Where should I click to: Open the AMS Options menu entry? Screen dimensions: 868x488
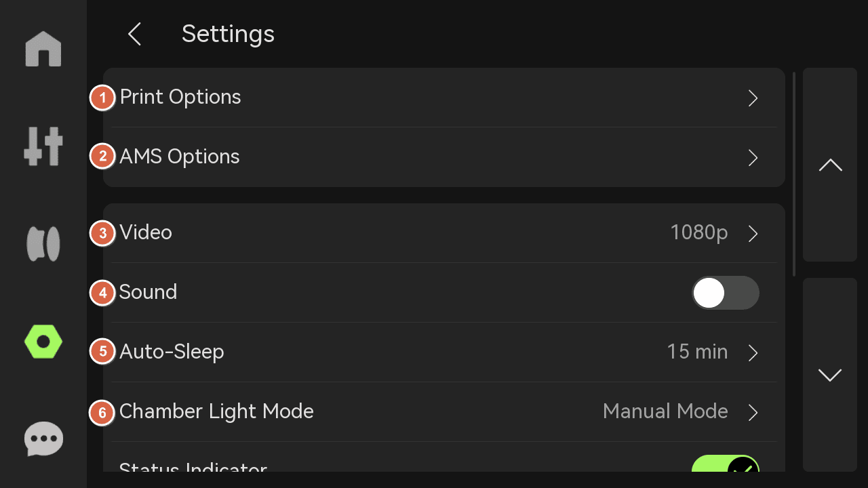(x=444, y=157)
